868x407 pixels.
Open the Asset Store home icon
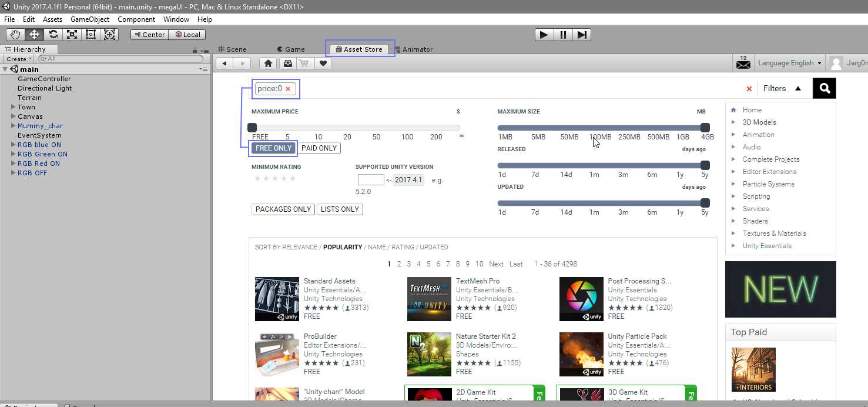[268, 64]
